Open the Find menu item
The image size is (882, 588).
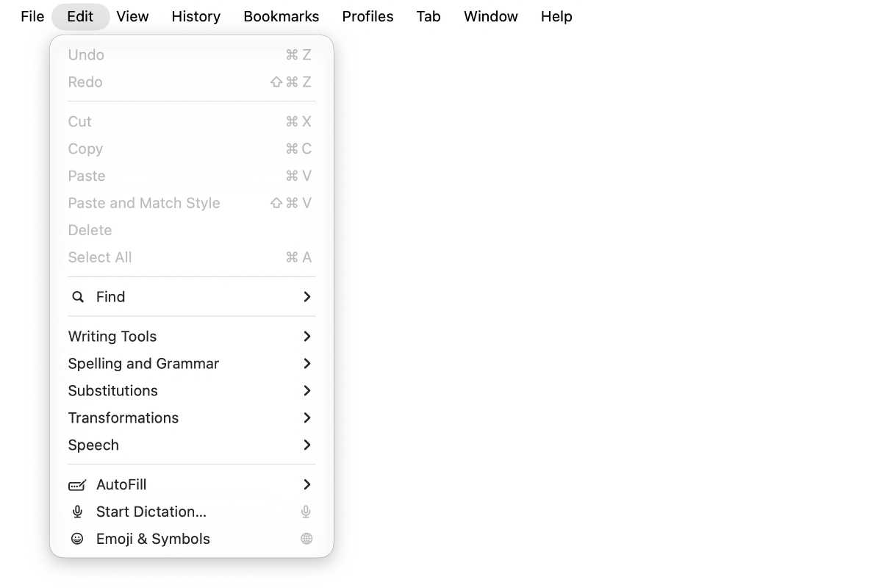[192, 297]
